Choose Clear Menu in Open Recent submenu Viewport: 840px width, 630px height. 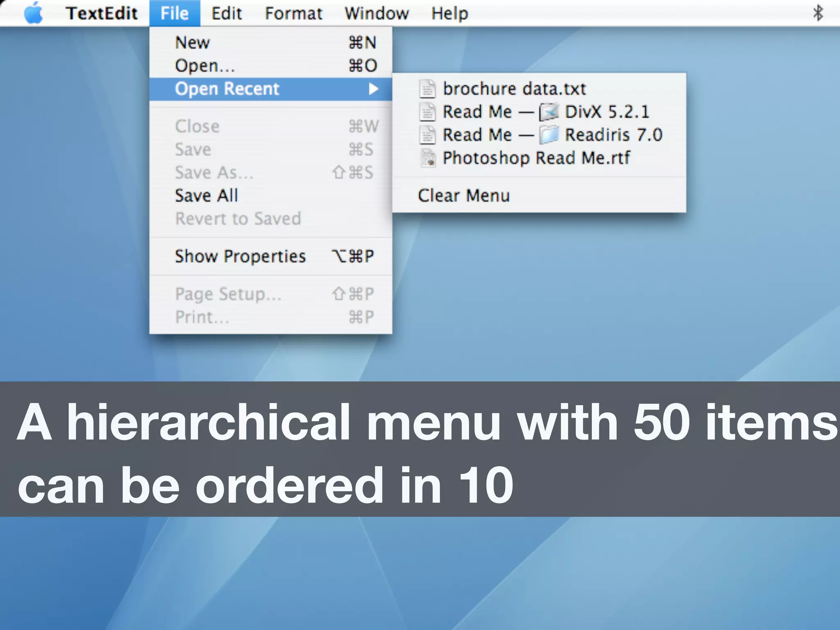click(x=539, y=196)
